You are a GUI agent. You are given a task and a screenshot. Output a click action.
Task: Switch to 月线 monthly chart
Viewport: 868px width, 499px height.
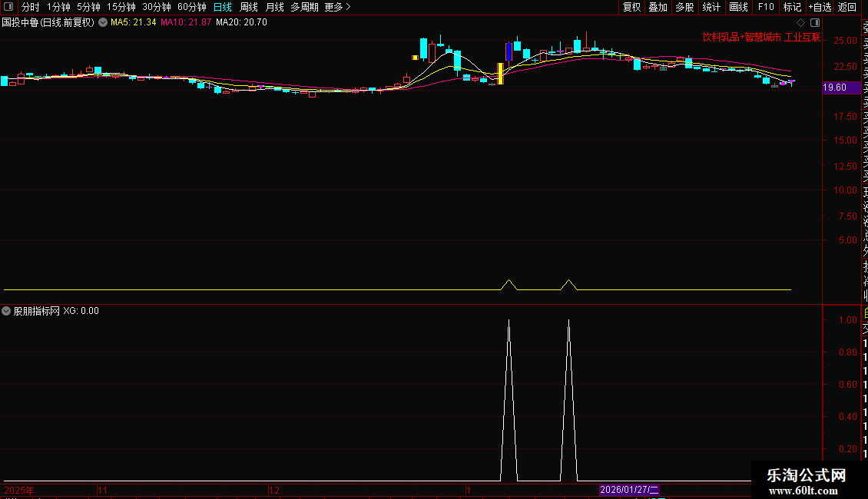click(x=274, y=7)
